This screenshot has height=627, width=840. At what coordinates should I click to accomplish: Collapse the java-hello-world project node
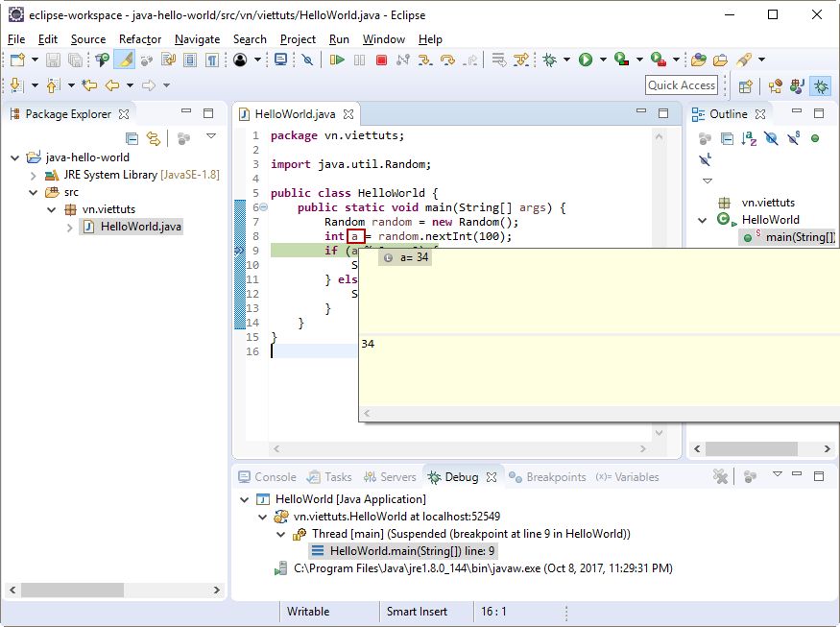[15, 157]
